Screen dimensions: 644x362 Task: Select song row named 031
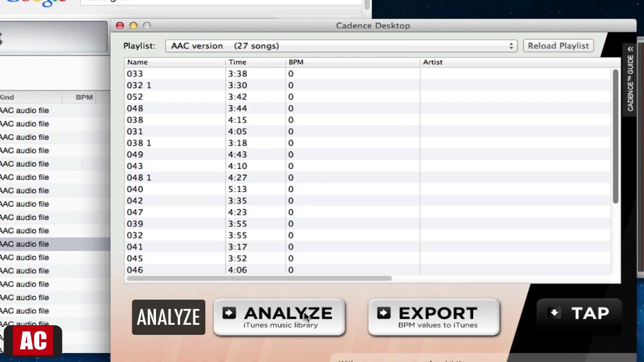(367, 131)
